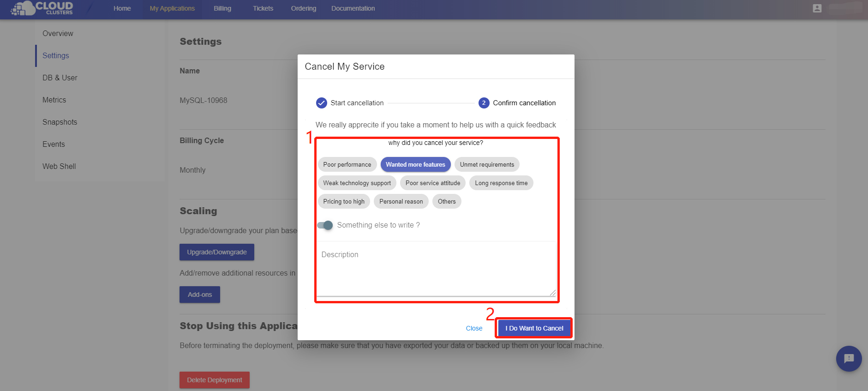Select the Weak technology support chip
Viewport: 868px width, 391px height.
(x=357, y=183)
